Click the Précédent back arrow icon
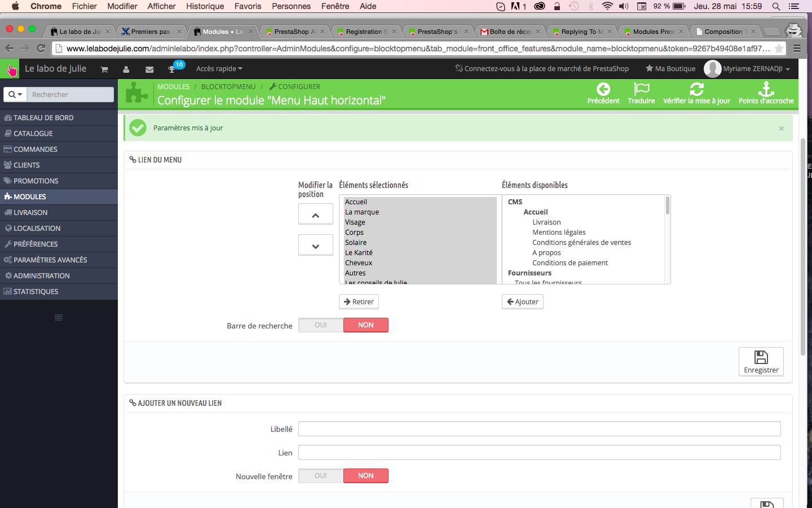Image resolution: width=812 pixels, height=508 pixels. pyautogui.click(x=603, y=89)
